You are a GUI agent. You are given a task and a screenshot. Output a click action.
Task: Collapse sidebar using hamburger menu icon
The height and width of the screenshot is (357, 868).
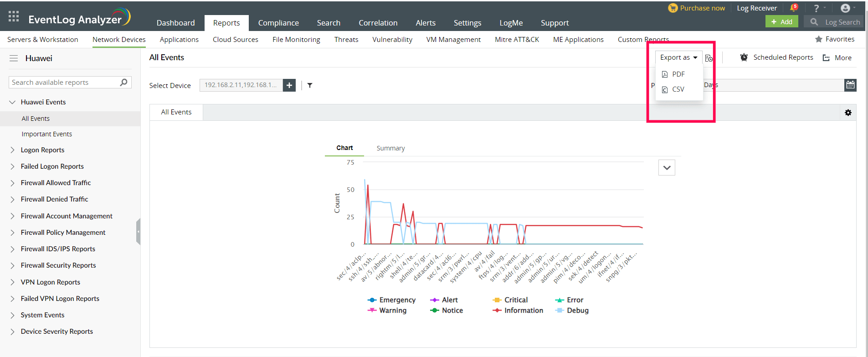[14, 58]
